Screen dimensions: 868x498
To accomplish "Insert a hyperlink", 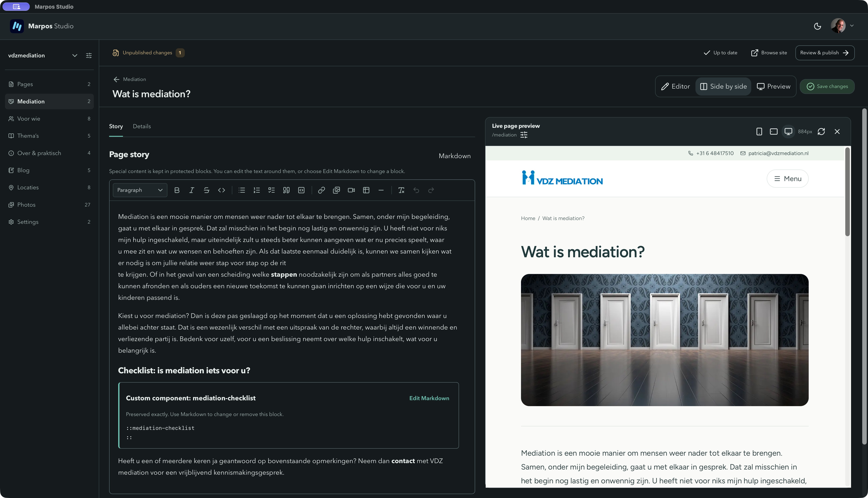I will (321, 190).
